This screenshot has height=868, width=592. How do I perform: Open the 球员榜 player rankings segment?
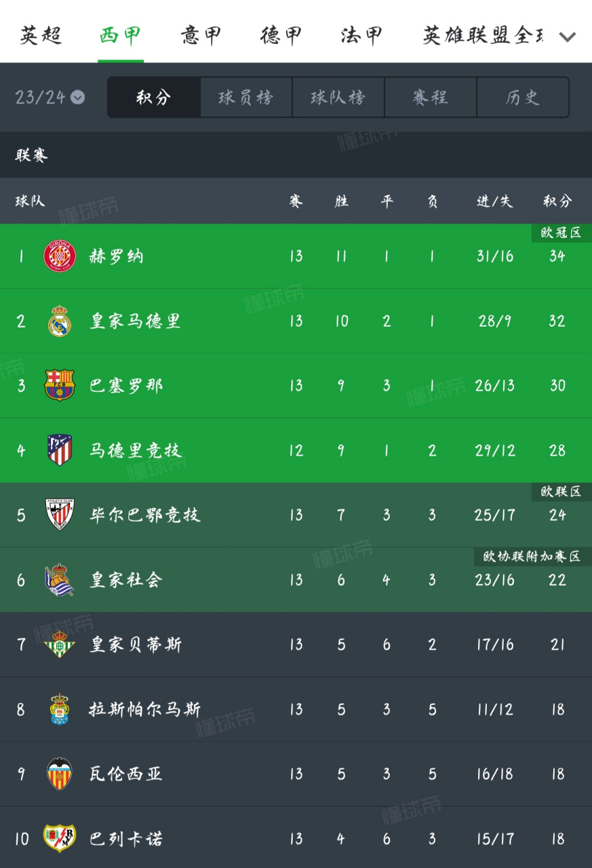click(x=245, y=98)
